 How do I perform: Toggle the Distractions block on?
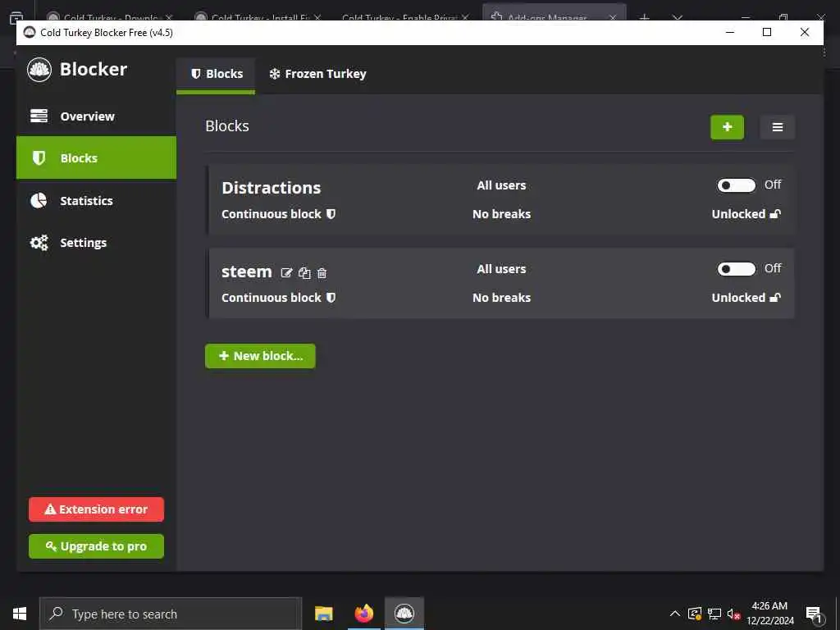736,185
